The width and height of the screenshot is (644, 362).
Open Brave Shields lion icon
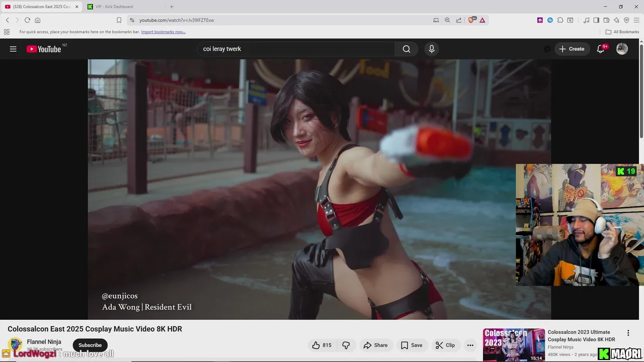472,20
